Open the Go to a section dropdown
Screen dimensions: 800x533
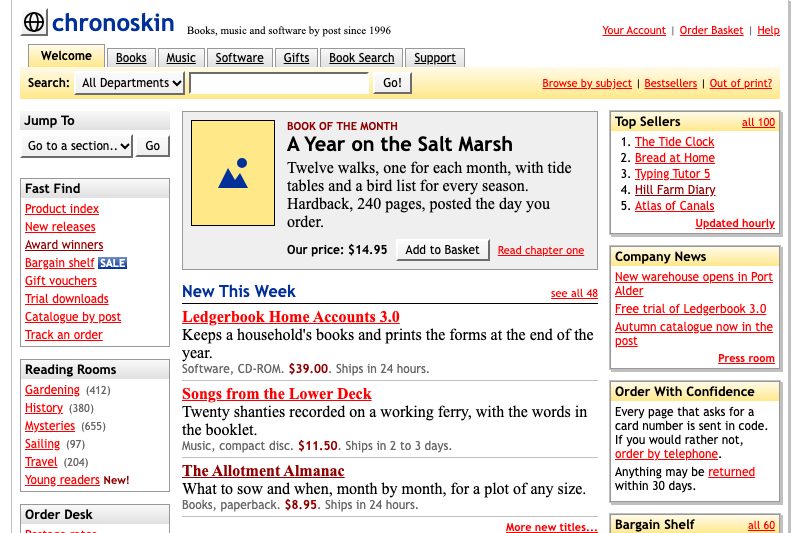click(77, 146)
